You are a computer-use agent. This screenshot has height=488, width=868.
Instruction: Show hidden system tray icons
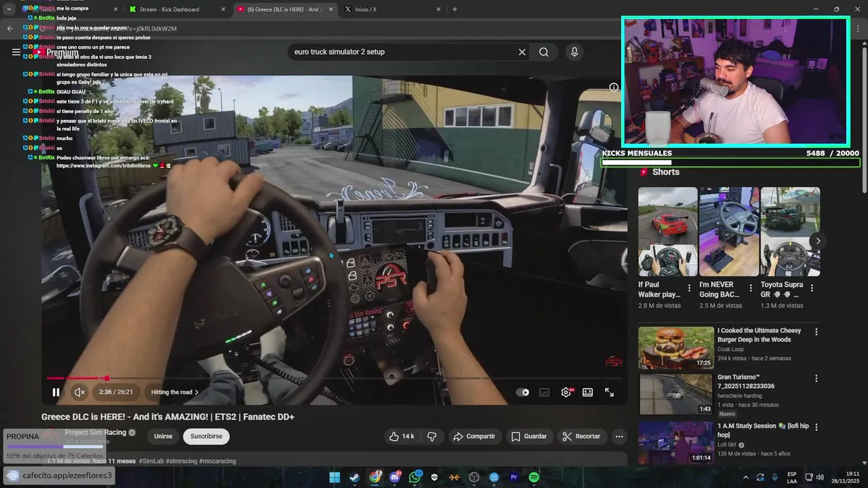click(x=746, y=477)
